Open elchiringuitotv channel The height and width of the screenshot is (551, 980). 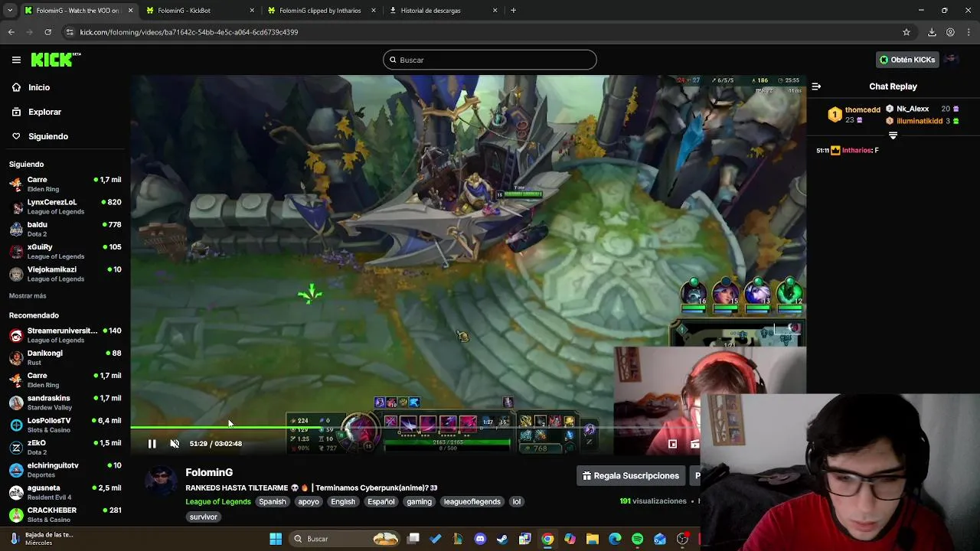65,470
